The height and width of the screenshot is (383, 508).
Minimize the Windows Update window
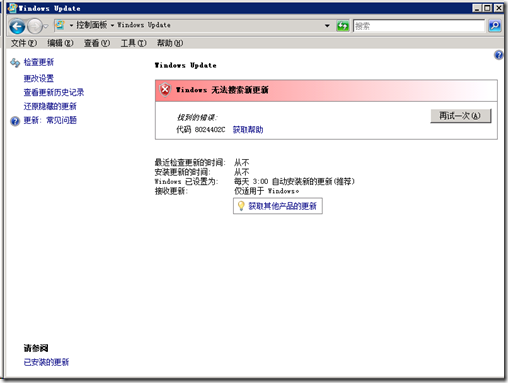(477, 8)
